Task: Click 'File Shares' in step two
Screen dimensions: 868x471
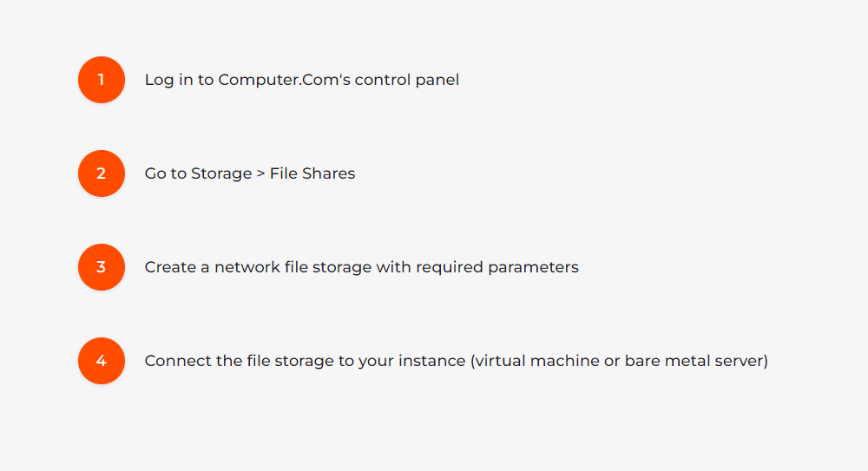Action: tap(312, 173)
